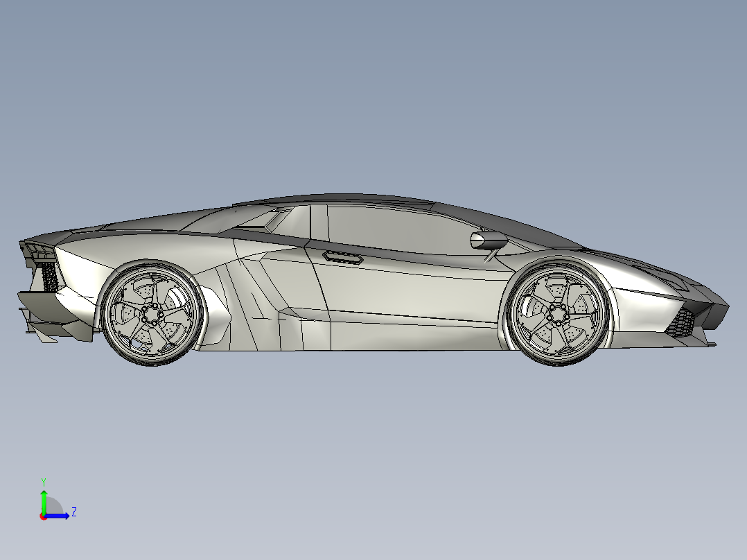This screenshot has width=747, height=560.
Task: Select the door handle recess
Action: pos(342,257)
